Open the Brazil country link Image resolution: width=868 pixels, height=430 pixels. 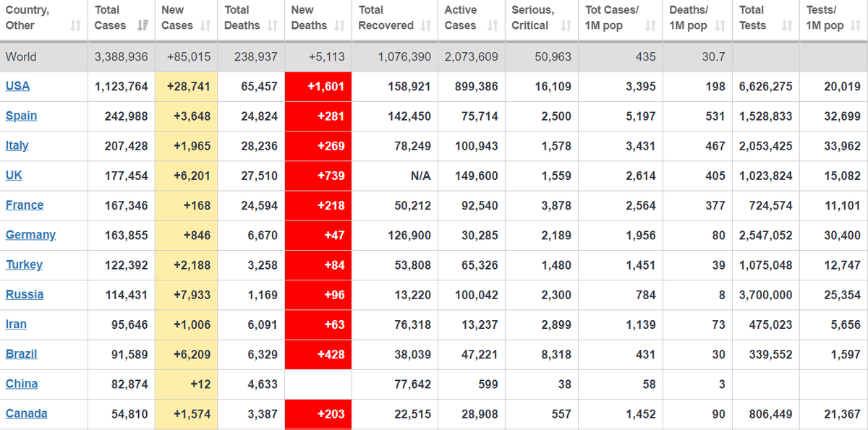(22, 354)
